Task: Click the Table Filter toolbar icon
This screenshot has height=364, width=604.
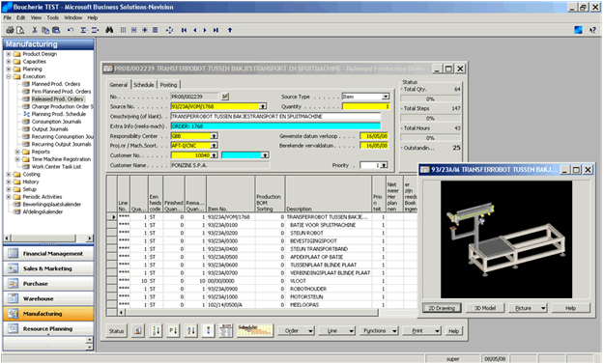Action: point(134,30)
